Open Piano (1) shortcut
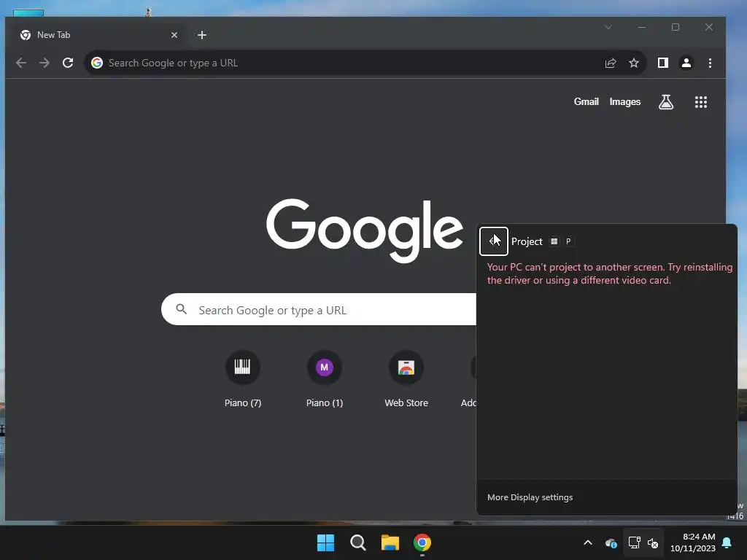The width and height of the screenshot is (747, 560). (x=325, y=379)
